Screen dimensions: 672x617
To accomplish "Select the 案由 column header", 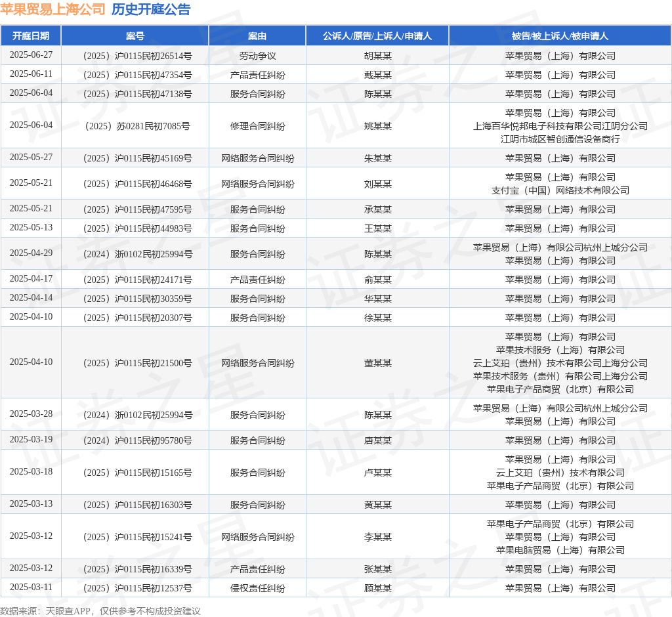I will (257, 36).
